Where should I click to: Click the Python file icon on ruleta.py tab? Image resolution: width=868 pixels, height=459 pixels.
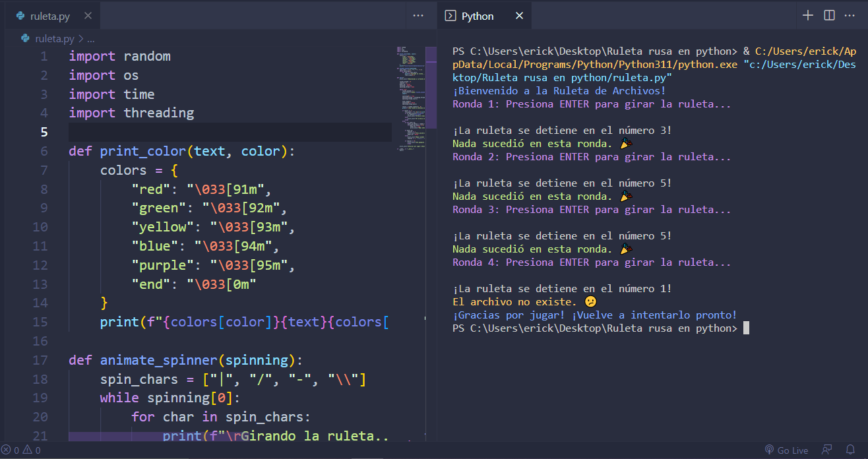[x=20, y=16]
